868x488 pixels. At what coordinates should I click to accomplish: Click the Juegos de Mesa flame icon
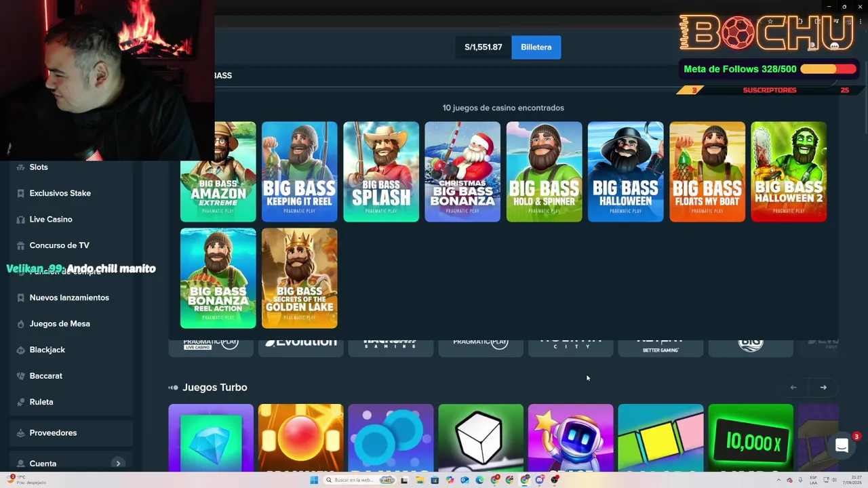coord(20,324)
